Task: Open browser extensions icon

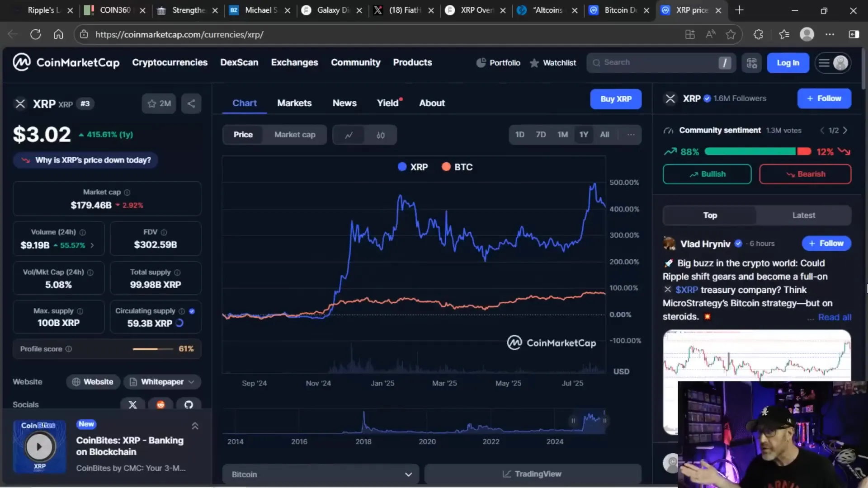Action: pos(758,34)
